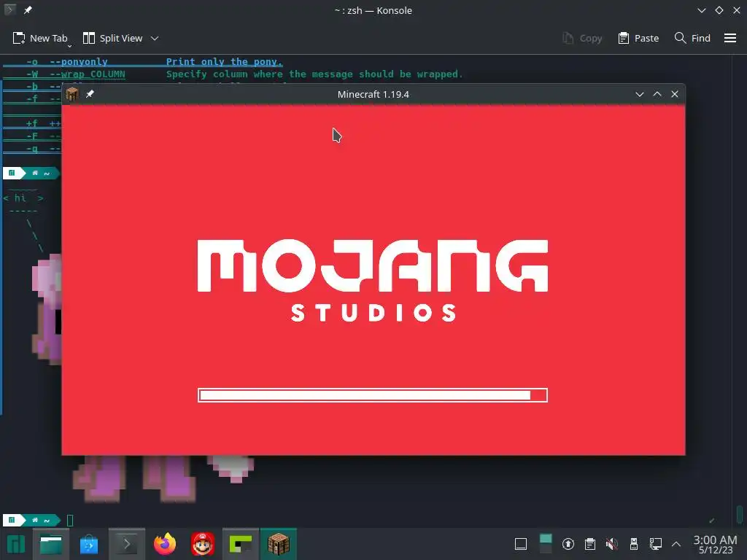Click the --wrap COLUMN text in terminal

(88, 74)
